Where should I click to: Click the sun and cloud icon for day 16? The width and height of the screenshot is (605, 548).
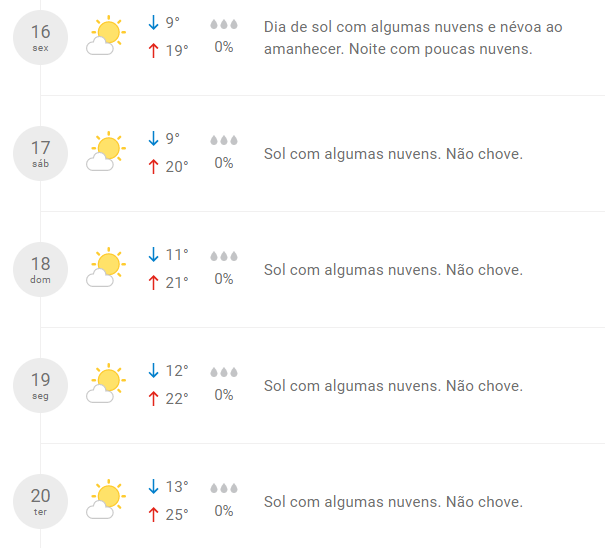point(106,35)
